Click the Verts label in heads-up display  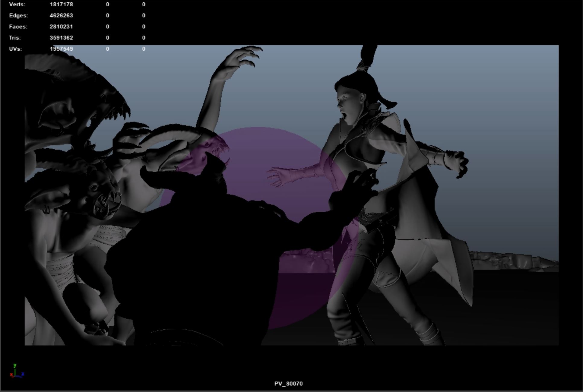pos(17,5)
